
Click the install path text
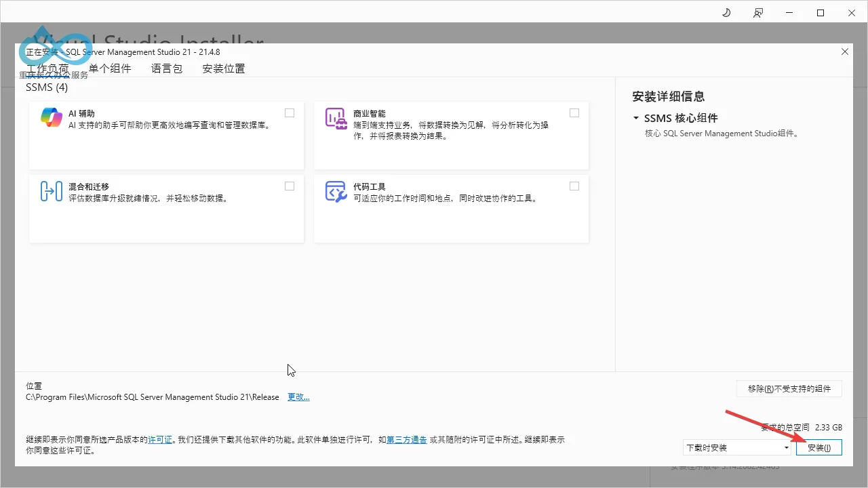tap(153, 397)
